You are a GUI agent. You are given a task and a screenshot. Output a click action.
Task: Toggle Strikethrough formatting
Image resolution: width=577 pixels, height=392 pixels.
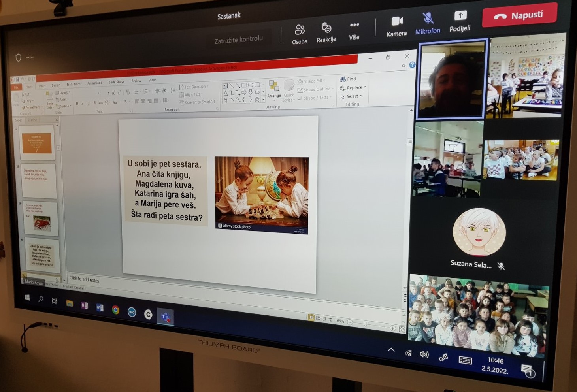[x=100, y=103]
